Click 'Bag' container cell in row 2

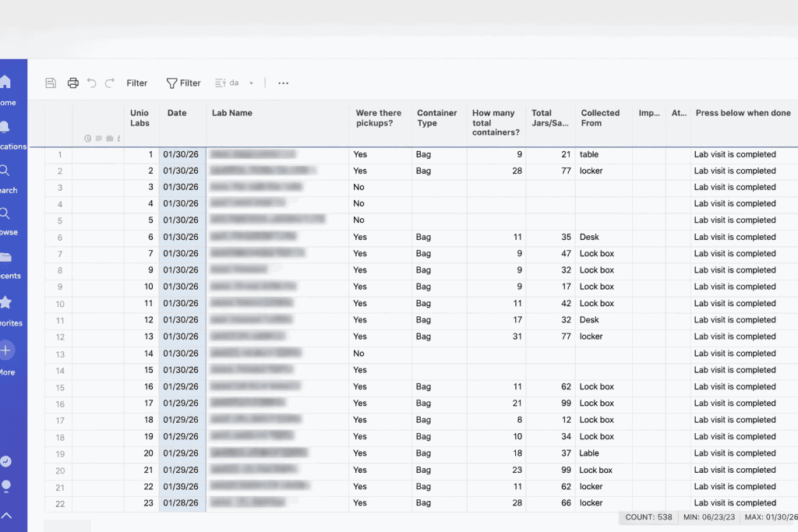tap(440, 171)
